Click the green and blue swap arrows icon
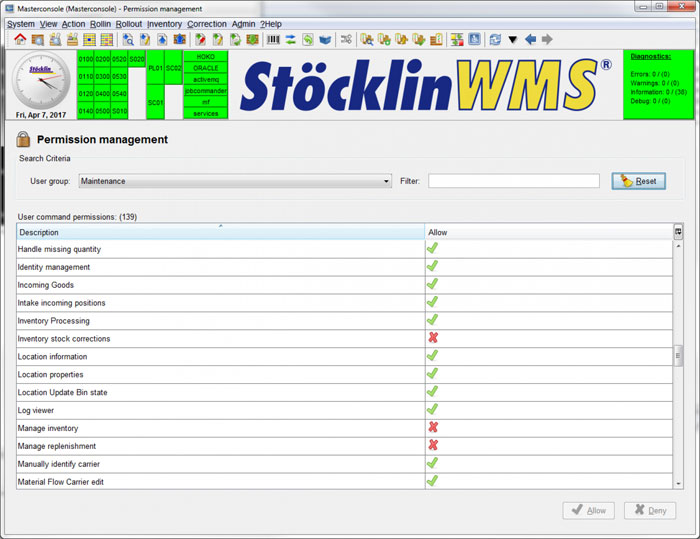The image size is (700, 539). click(290, 40)
